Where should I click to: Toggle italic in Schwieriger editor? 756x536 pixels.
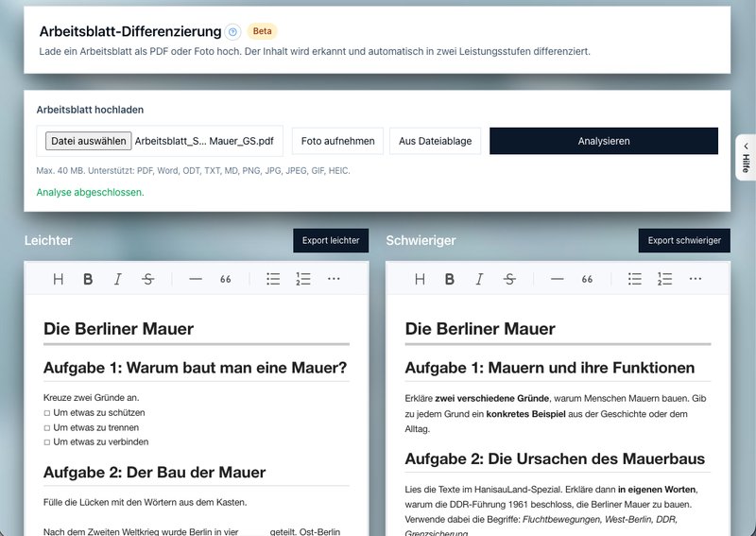pyautogui.click(x=479, y=279)
